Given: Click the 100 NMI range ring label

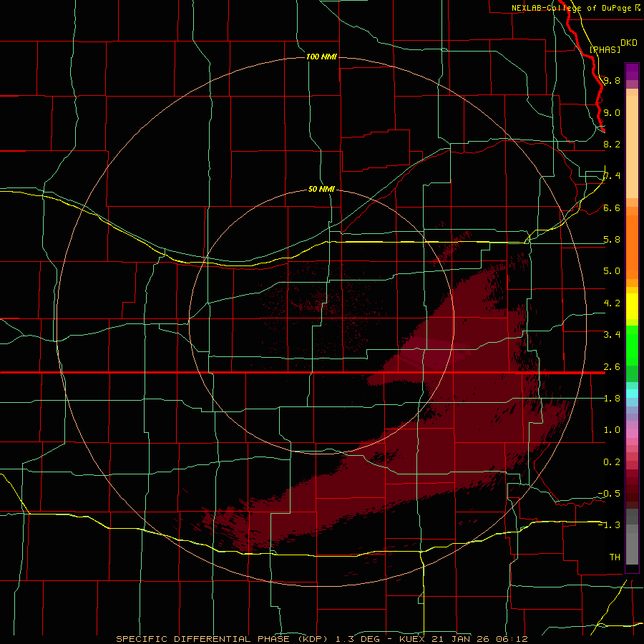Looking at the screenshot, I should pyautogui.click(x=321, y=57).
